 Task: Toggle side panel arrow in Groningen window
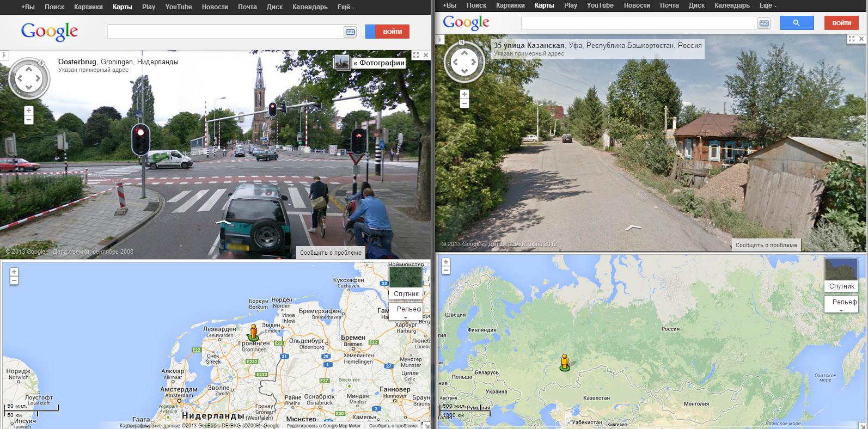coord(4,55)
